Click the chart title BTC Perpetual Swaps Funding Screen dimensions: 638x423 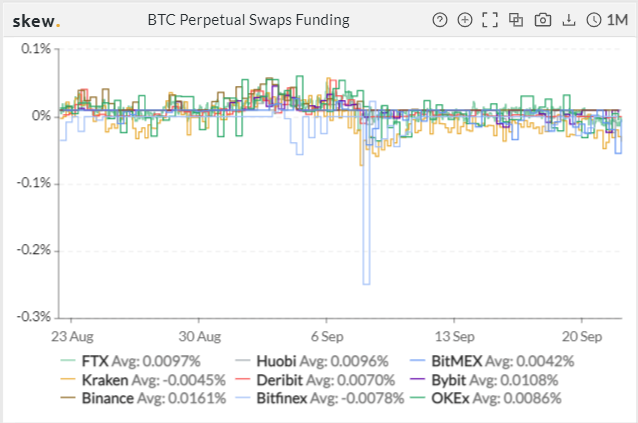(x=249, y=20)
